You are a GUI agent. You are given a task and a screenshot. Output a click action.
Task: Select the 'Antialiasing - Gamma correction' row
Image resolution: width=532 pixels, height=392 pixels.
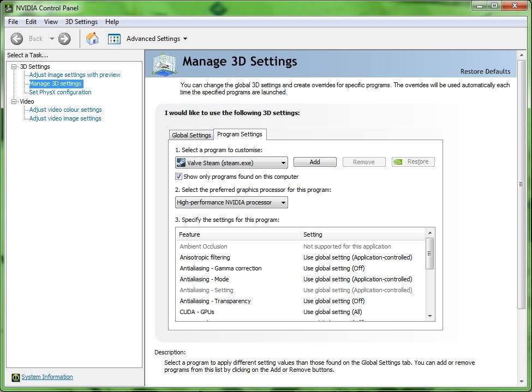pyautogui.click(x=301, y=268)
